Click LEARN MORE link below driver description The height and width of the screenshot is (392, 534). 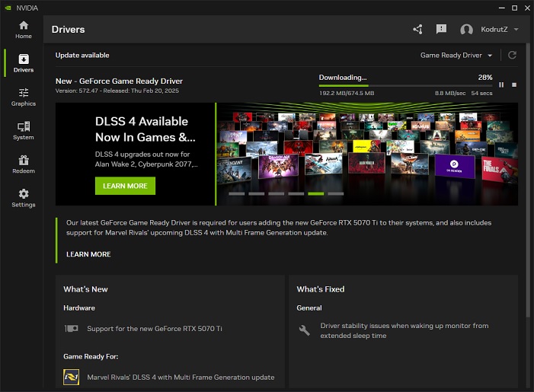point(88,254)
